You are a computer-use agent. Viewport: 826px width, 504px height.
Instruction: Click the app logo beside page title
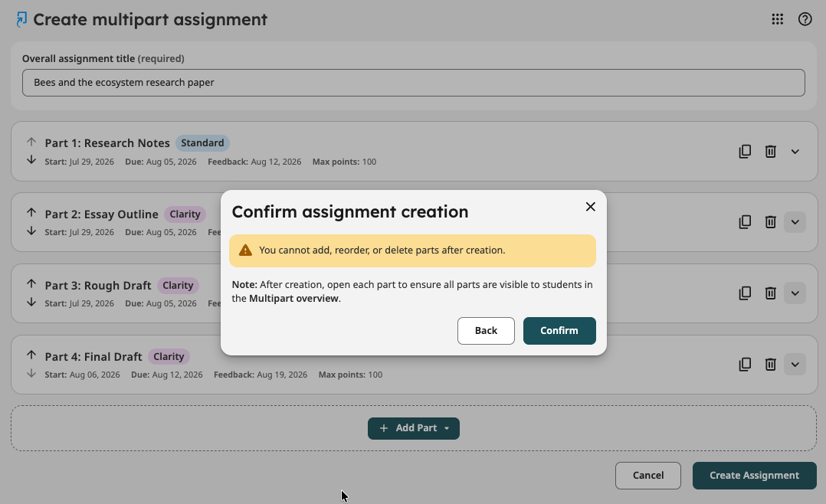click(x=21, y=19)
